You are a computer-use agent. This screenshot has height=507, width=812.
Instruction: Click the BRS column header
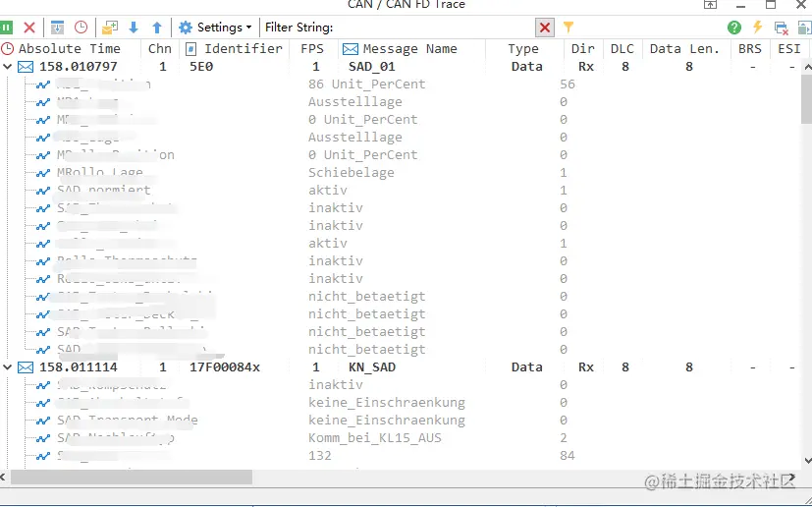click(750, 49)
